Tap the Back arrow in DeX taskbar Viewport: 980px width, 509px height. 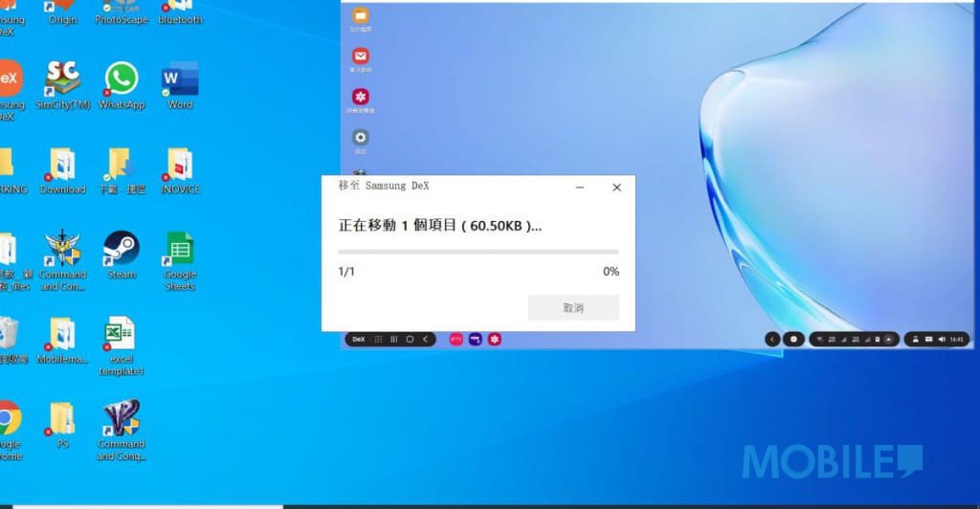point(426,339)
